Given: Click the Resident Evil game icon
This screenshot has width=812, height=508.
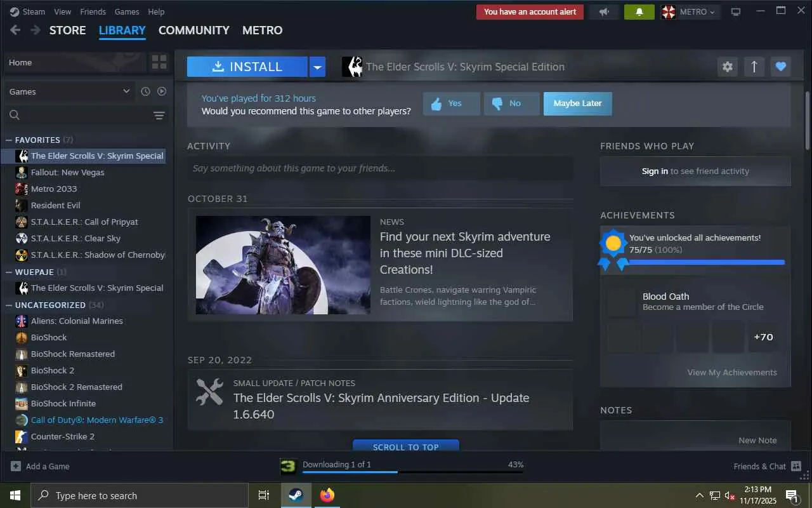Looking at the screenshot, I should point(22,205).
